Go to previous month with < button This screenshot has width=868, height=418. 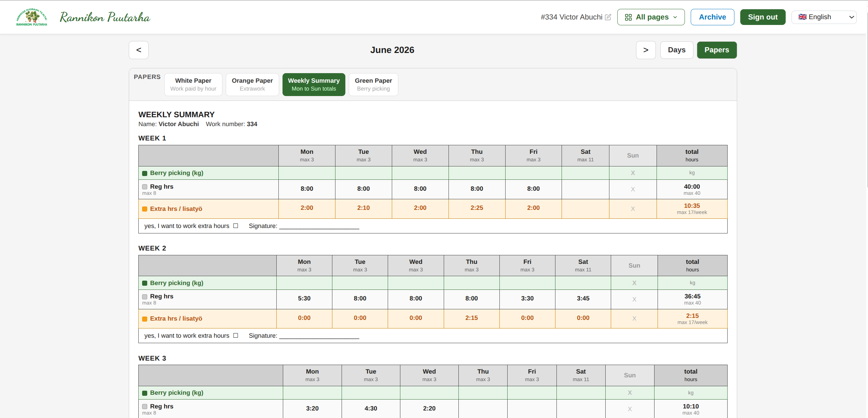139,50
